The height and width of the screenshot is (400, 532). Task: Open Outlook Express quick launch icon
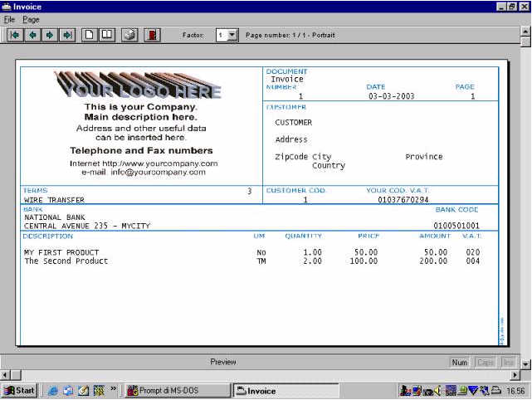(68, 391)
